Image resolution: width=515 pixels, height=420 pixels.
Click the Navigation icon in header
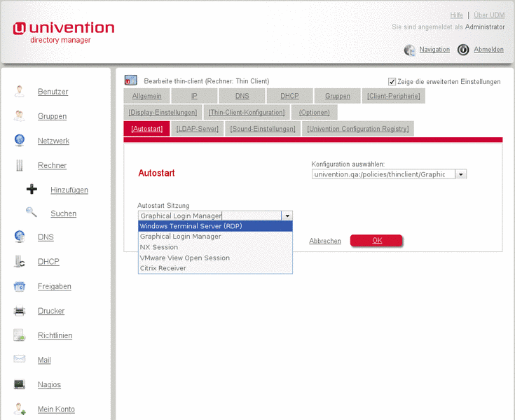tap(410, 50)
